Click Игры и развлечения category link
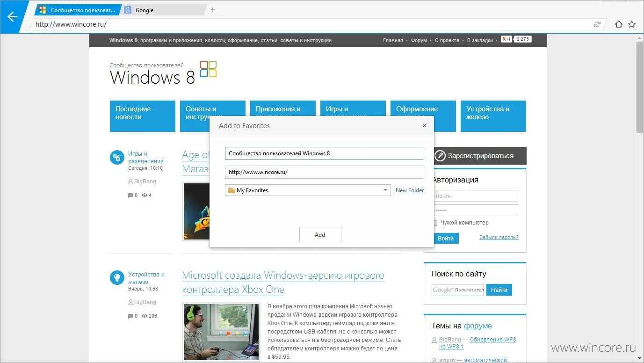This screenshot has height=363, width=644. coord(146,158)
